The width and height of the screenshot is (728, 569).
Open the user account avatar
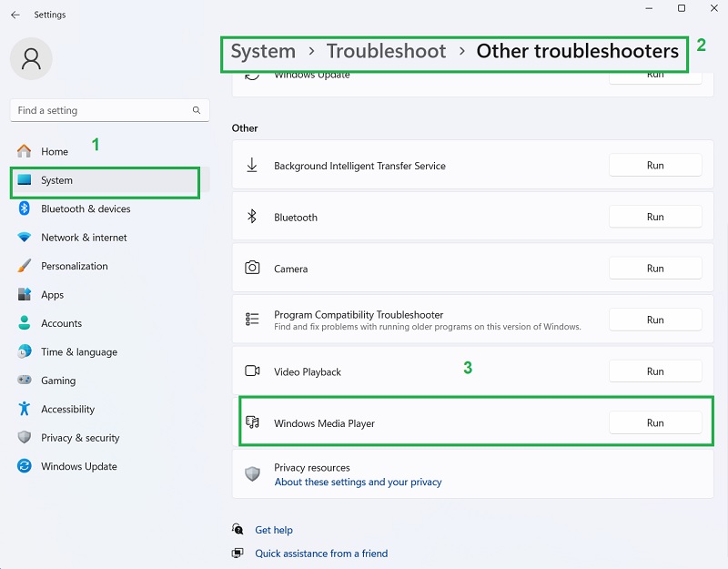(31, 59)
